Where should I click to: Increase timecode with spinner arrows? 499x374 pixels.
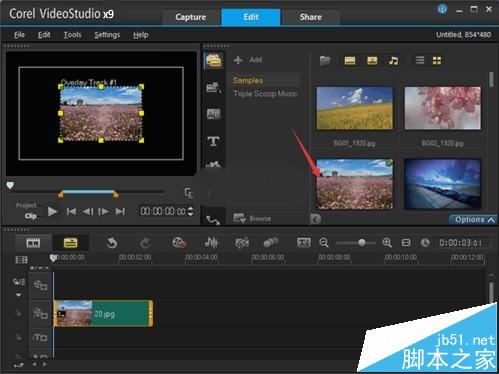pyautogui.click(x=190, y=209)
